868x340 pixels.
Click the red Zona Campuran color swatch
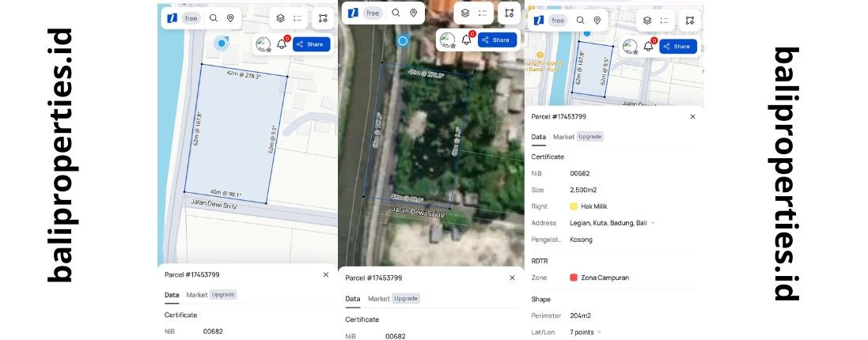click(x=574, y=278)
